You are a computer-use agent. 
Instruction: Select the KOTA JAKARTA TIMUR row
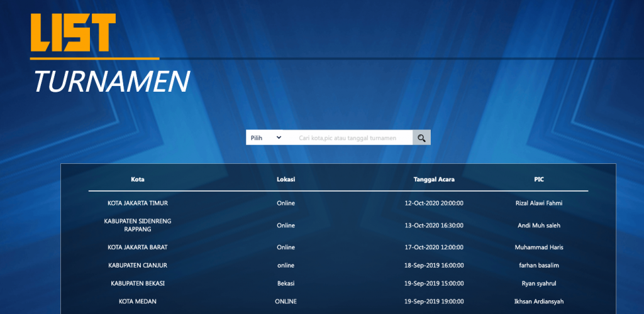[x=138, y=203]
